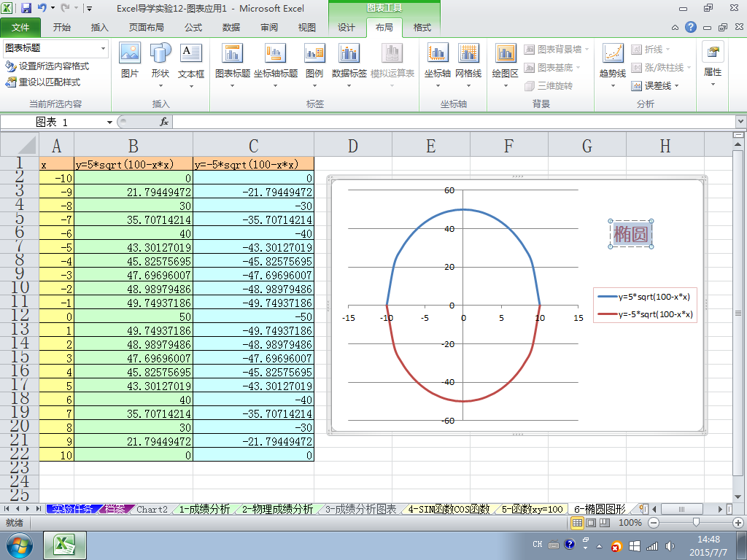Click the vertical scrollbar down arrow
Viewport: 747px width, 560px height.
click(738, 497)
